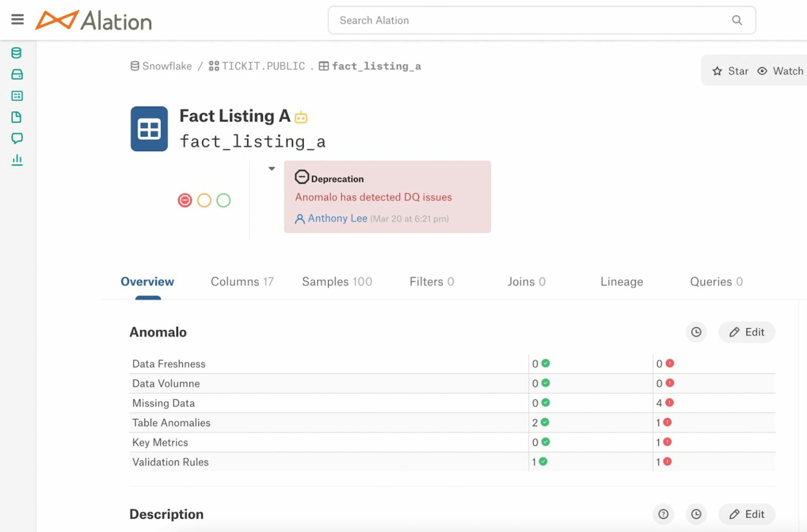Select the green endorsement trust flag circle

pos(224,200)
